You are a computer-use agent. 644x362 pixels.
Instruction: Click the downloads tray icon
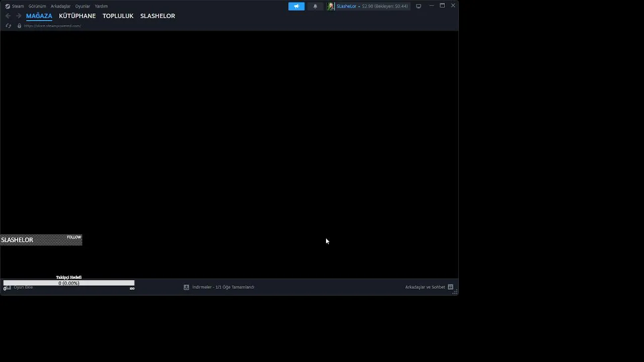coord(186,287)
